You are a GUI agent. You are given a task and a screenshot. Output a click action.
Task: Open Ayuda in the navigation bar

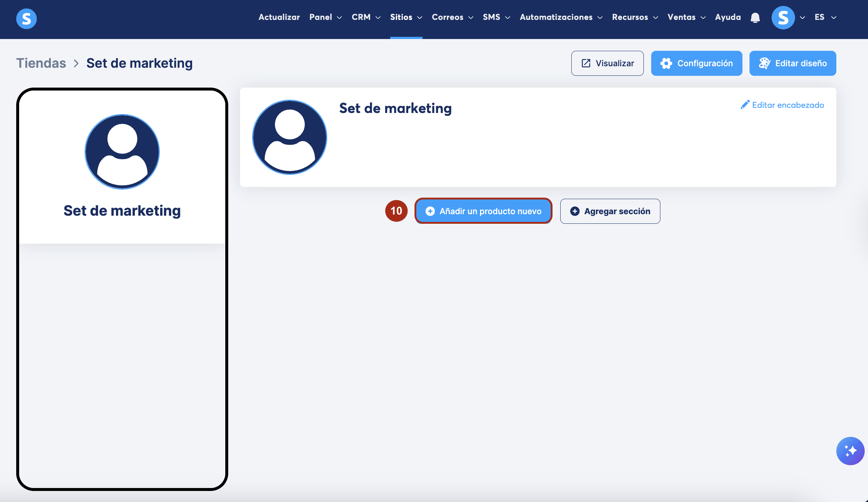click(728, 17)
